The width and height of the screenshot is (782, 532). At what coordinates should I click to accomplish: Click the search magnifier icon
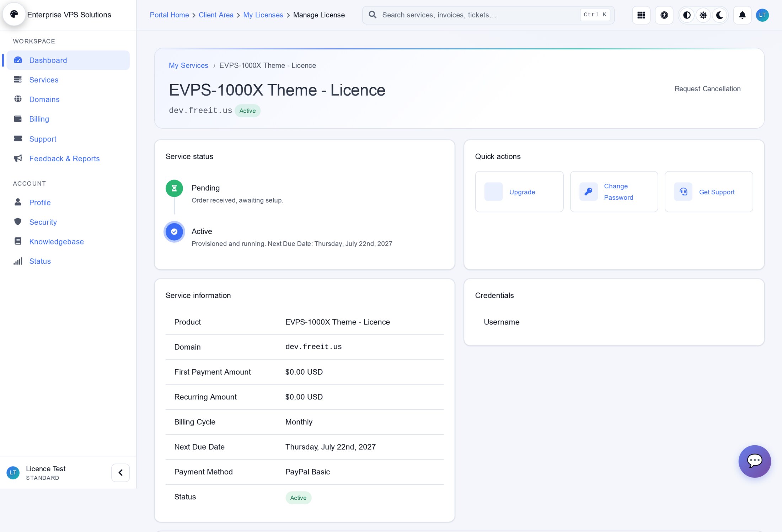pos(372,15)
